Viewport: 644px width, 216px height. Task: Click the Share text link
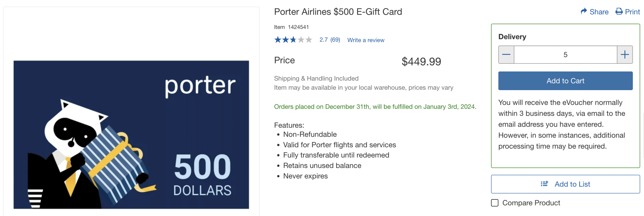click(599, 12)
